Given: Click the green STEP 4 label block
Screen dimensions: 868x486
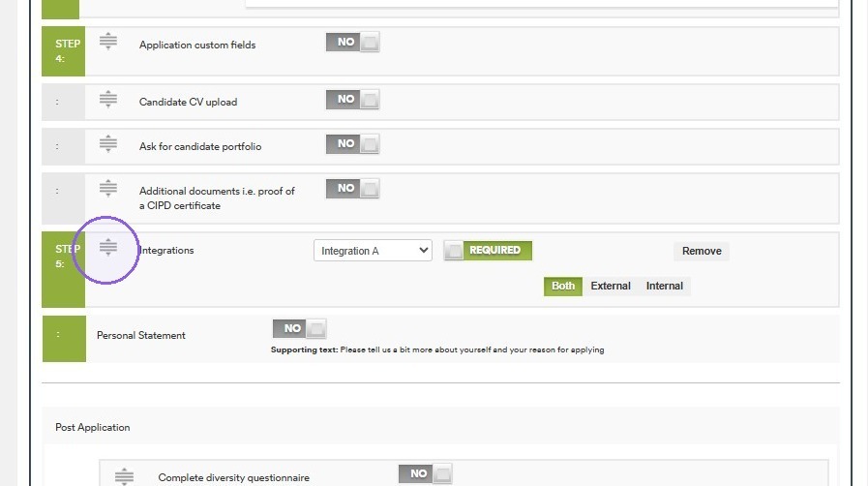Looking at the screenshot, I should pyautogui.click(x=64, y=51).
